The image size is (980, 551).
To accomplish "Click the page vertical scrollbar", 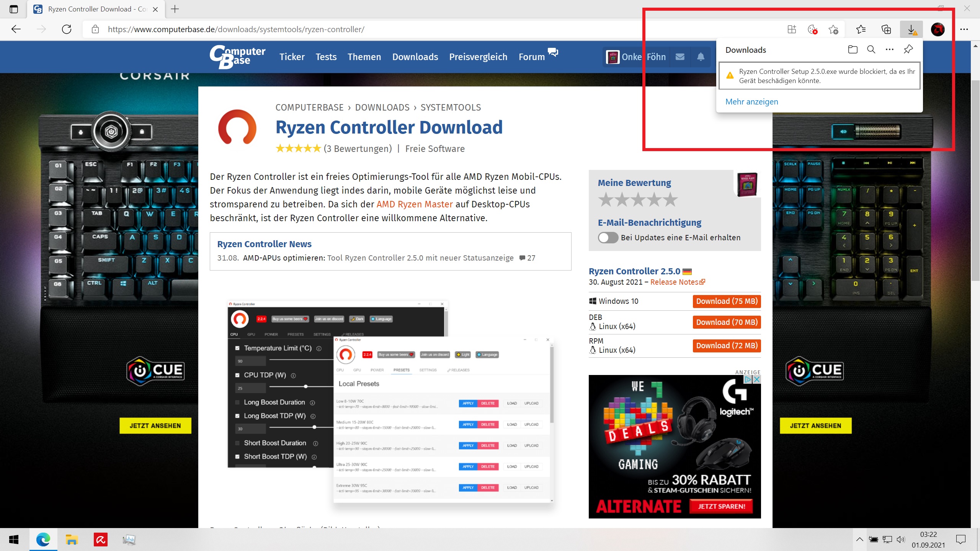I will [x=975, y=180].
